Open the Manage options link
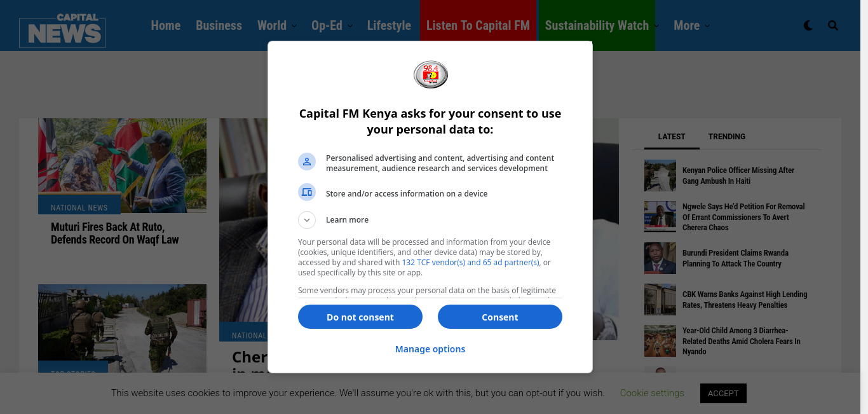868x414 pixels. click(430, 349)
